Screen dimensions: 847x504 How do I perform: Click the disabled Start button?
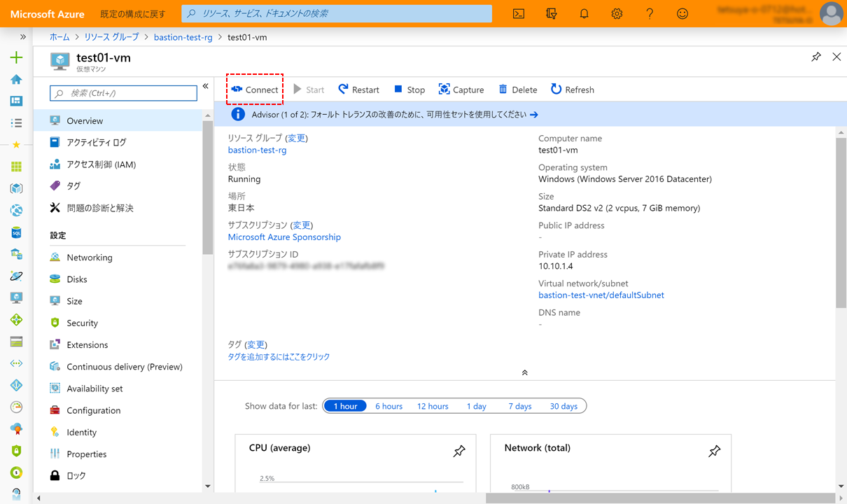click(x=309, y=90)
